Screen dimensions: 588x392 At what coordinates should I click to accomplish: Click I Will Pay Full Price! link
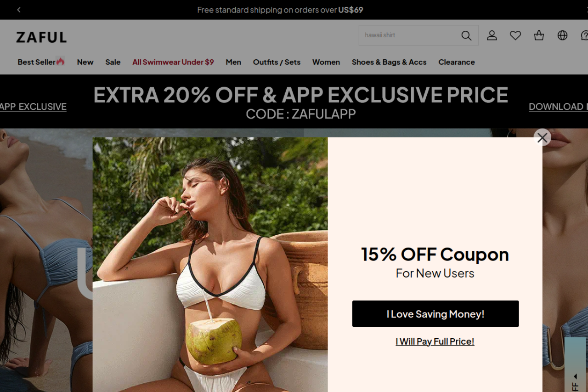pos(435,341)
